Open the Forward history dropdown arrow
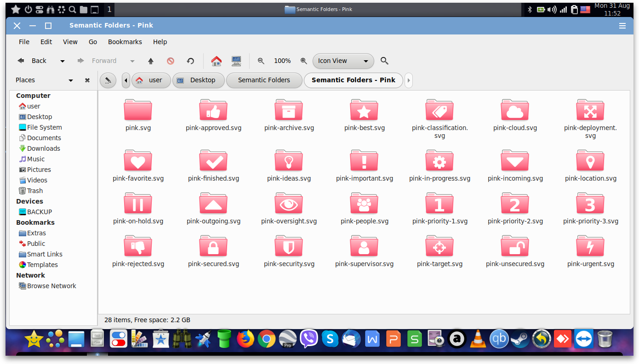This screenshot has height=364, width=639. point(132,61)
